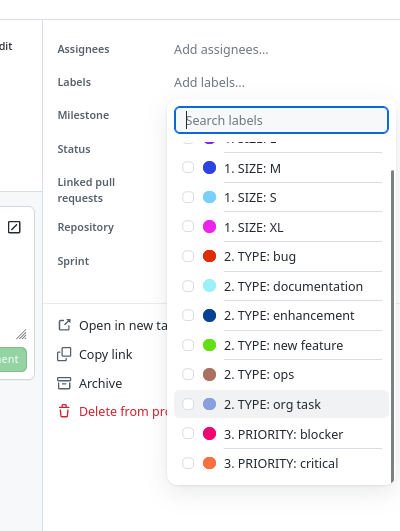Click the magenta SIZE: XL color dot
Screen dimensions: 400x531
click(x=209, y=227)
